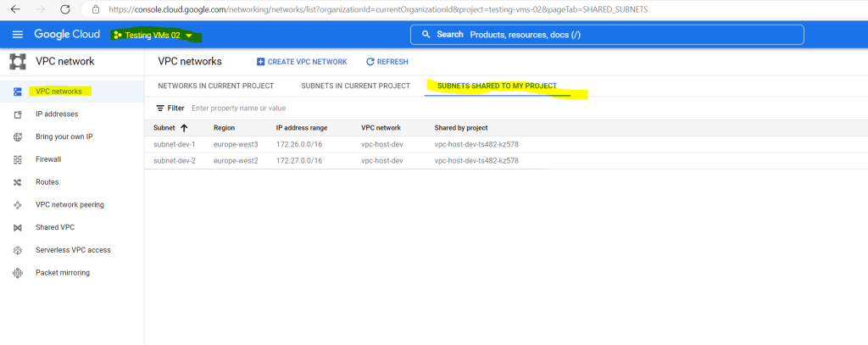Click europe-west3 region cell
Screen dimensions: 868x345
click(x=236, y=145)
